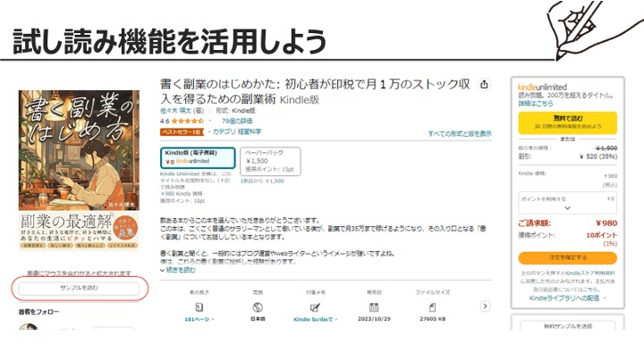The width and height of the screenshot is (644, 362).
Task: Open Kindleライブラリへの配信 dropdown
Action: 568,298
